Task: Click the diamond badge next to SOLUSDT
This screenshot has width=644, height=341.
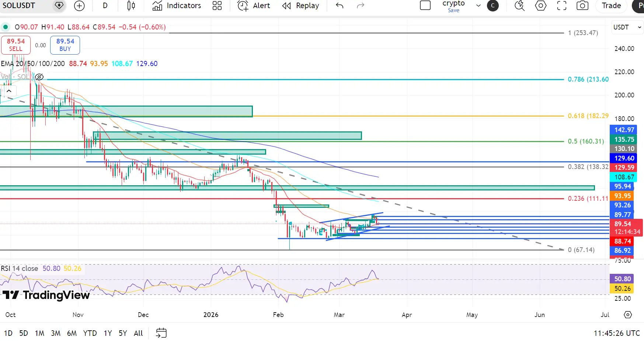Action: (59, 6)
